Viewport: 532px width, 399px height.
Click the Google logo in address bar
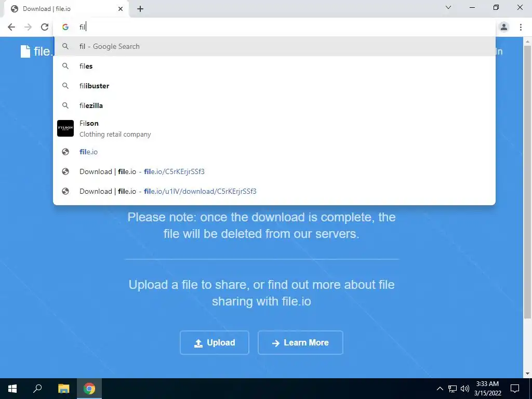[65, 27]
